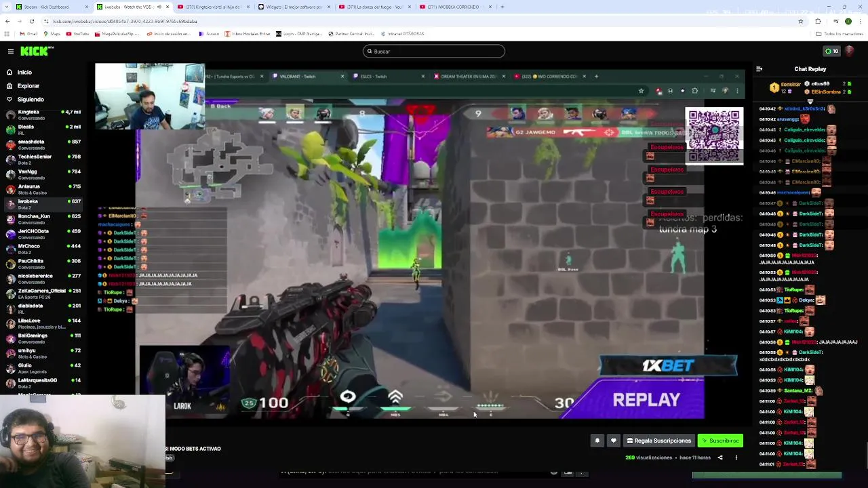Image resolution: width=868 pixels, height=488 pixels.
Task: Click the notification bell icon
Action: click(x=597, y=441)
